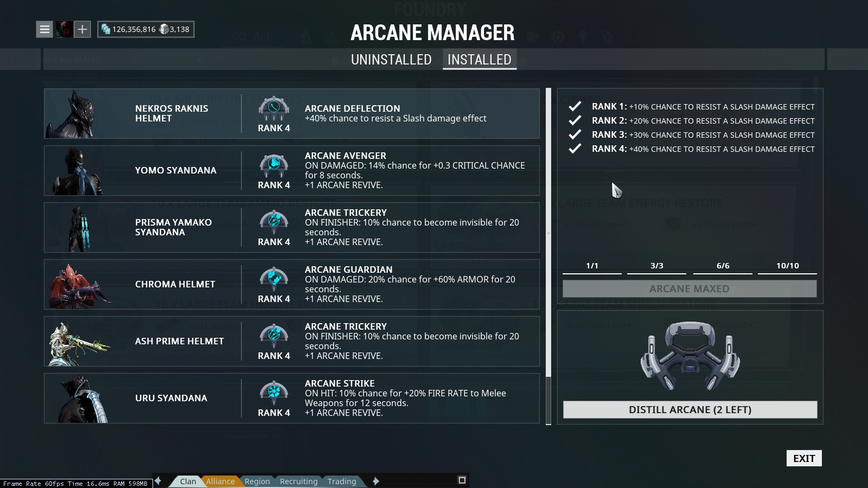Select the Prisma Yamako Syandana name
Viewport: 868px width, 488px height.
coord(174,227)
